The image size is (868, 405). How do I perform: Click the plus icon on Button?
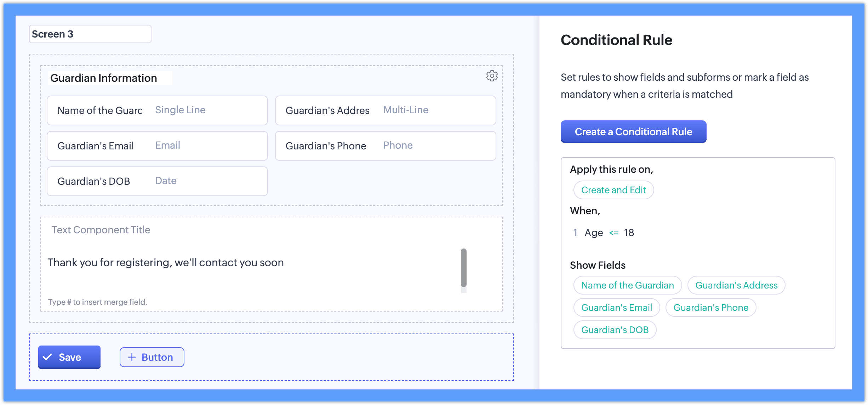tap(132, 357)
